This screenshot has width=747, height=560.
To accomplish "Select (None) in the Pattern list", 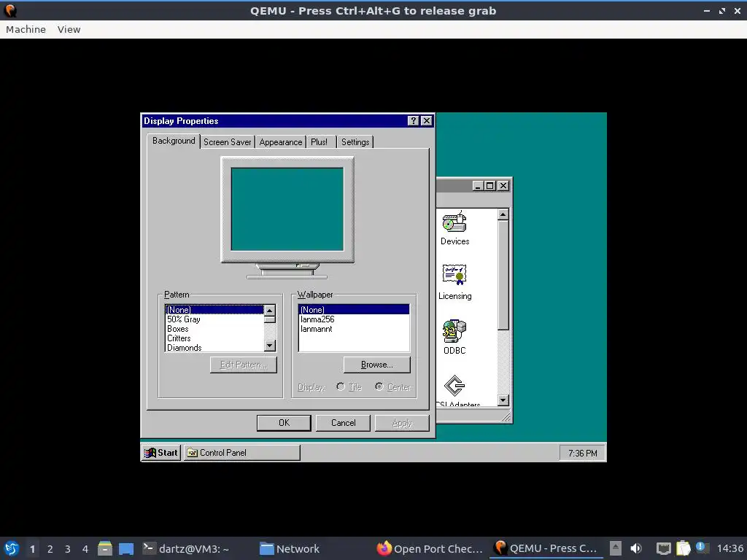I will point(214,309).
